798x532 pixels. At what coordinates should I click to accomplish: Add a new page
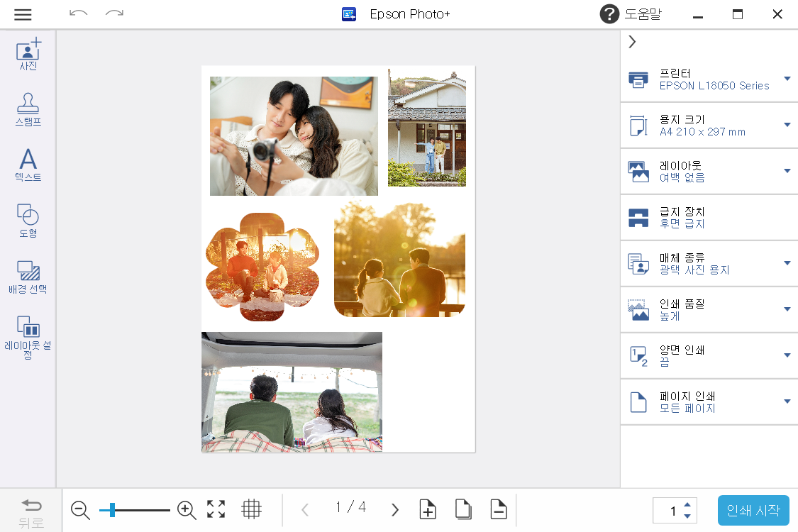tap(428, 509)
